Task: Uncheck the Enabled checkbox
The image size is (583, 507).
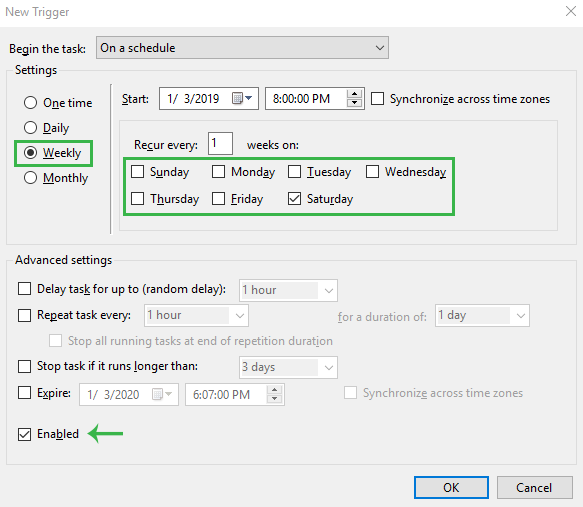Action: [x=25, y=434]
